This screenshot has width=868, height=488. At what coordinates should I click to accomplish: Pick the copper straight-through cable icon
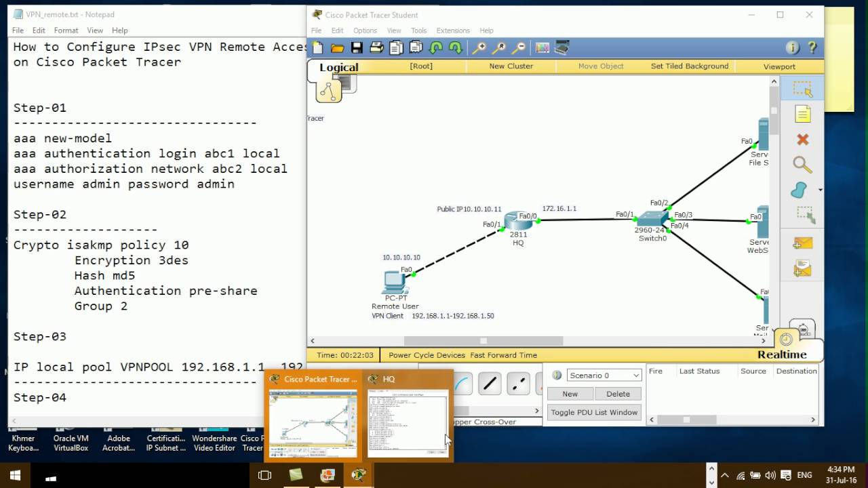click(x=490, y=384)
